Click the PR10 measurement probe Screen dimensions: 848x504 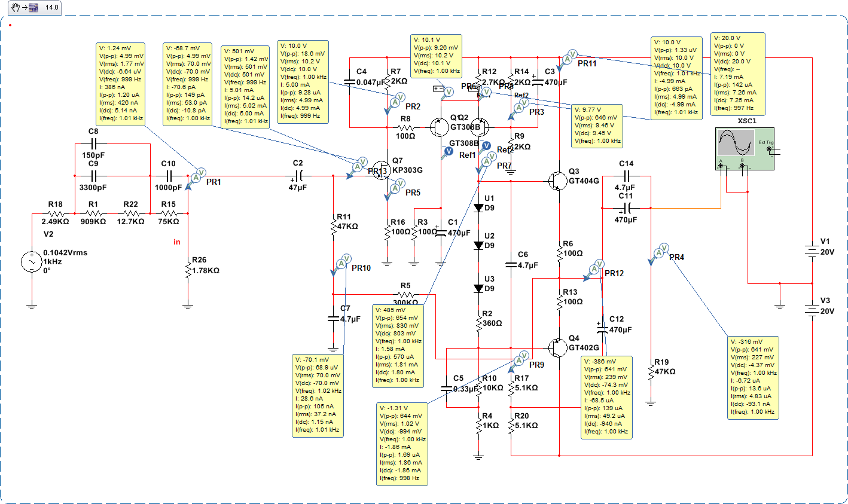click(x=340, y=265)
